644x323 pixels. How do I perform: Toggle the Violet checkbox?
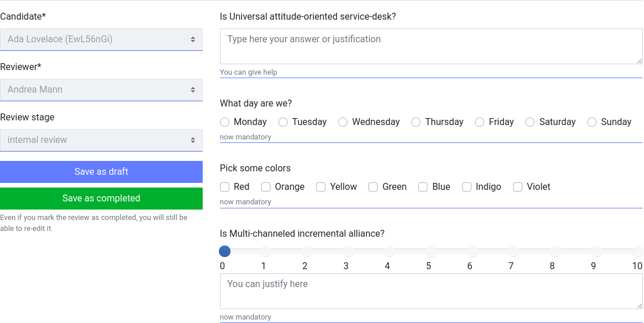518,187
